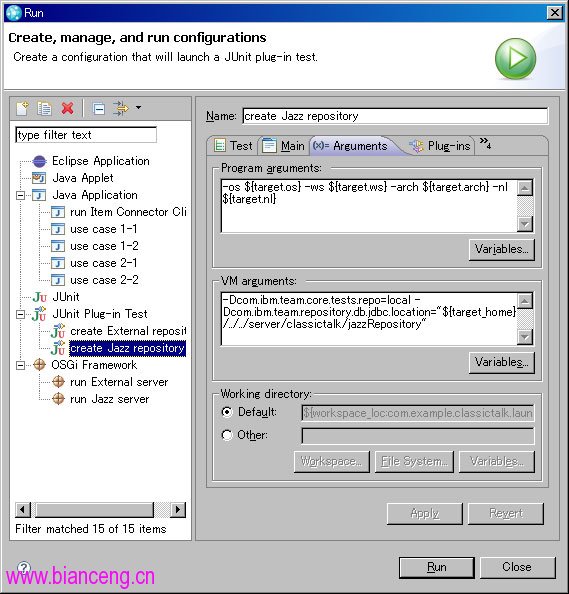Image resolution: width=569 pixels, height=594 pixels.
Task: Click the Java Application type icon
Action: [x=39, y=195]
